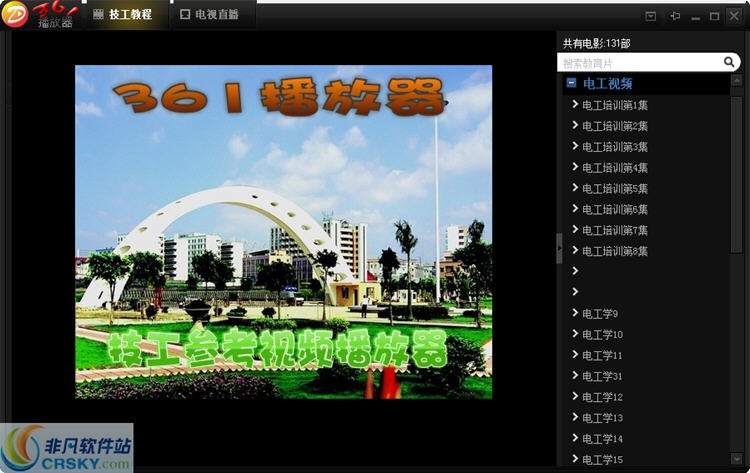Screen dimensions: 750x473
Task: Open the title bar dropdown menu icon
Action: pyautogui.click(x=651, y=16)
